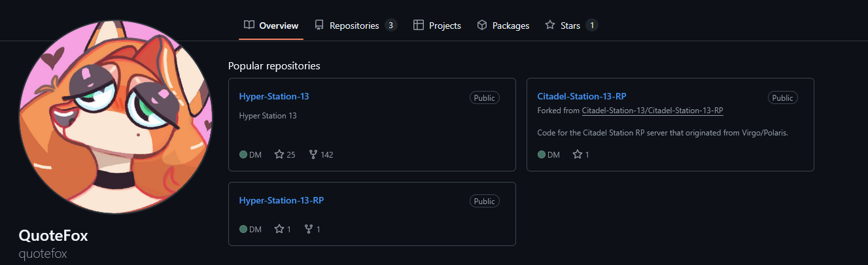Screen dimensions: 868x265
Task: Click the star icon on Citadel-Station-13-RP
Action: [578, 155]
